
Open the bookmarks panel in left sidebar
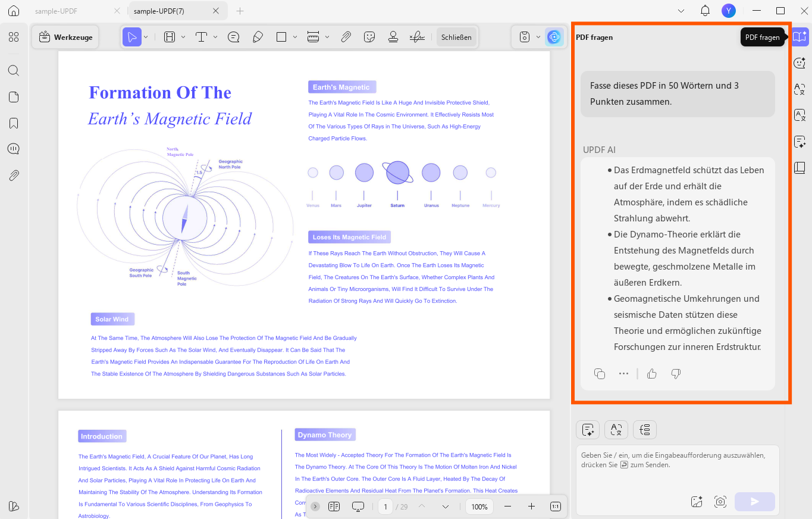coord(14,123)
